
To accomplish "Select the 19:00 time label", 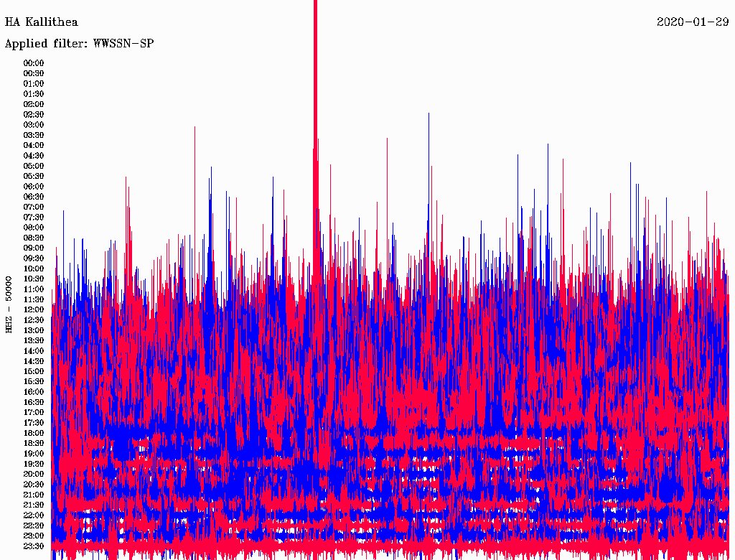I will pyautogui.click(x=34, y=454).
